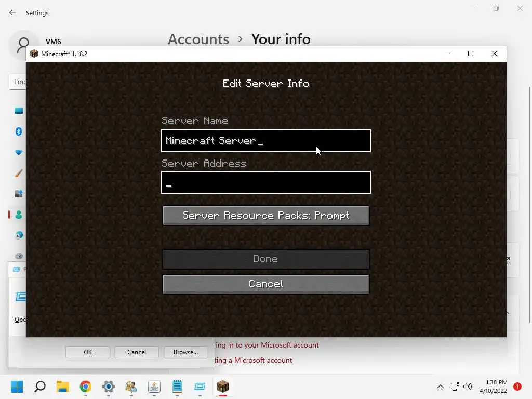
Task: Close the Settings window
Action: tap(520, 8)
